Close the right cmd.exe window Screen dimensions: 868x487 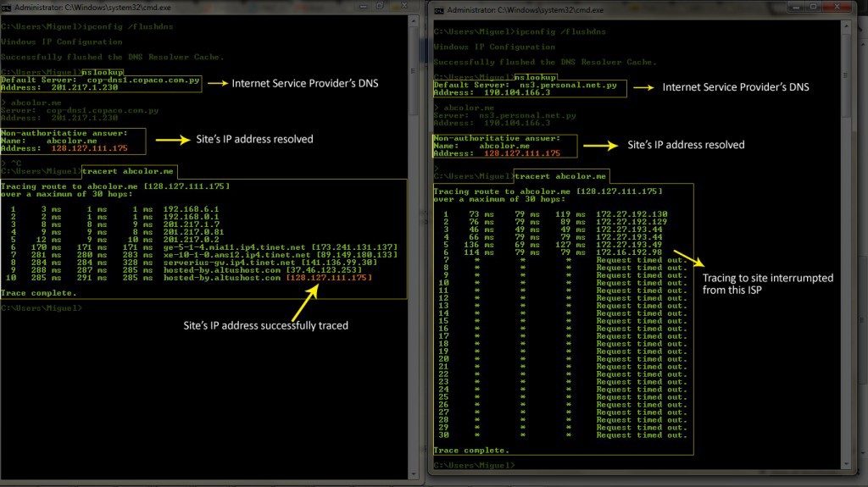pyautogui.click(x=837, y=7)
